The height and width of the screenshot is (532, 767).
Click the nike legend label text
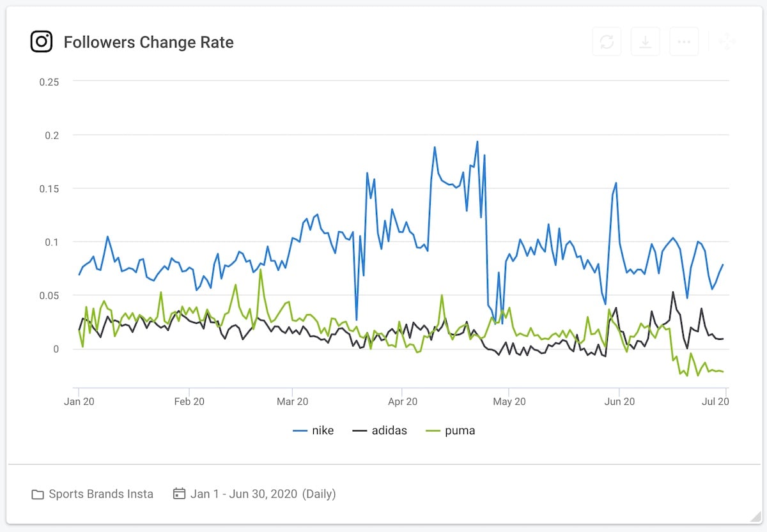(322, 430)
